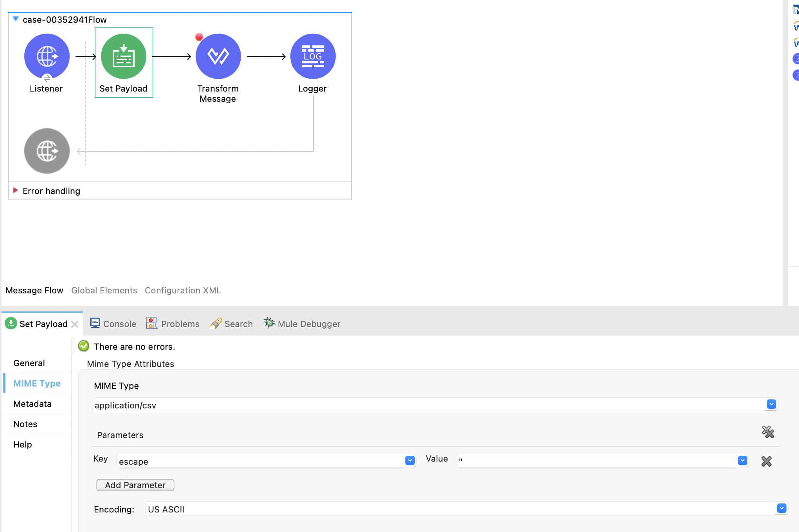This screenshot has width=799, height=532.
Task: Select Metadata in the side list
Action: pyautogui.click(x=32, y=404)
